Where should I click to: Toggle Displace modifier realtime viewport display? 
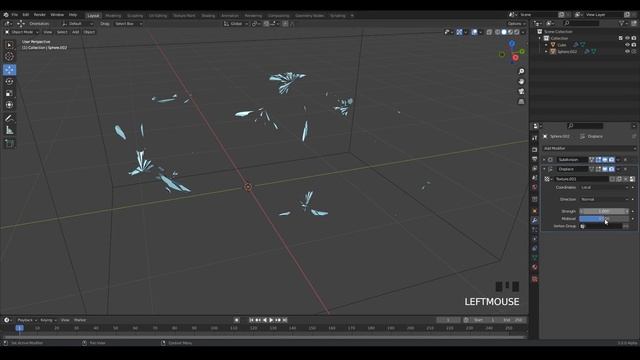(x=605, y=169)
